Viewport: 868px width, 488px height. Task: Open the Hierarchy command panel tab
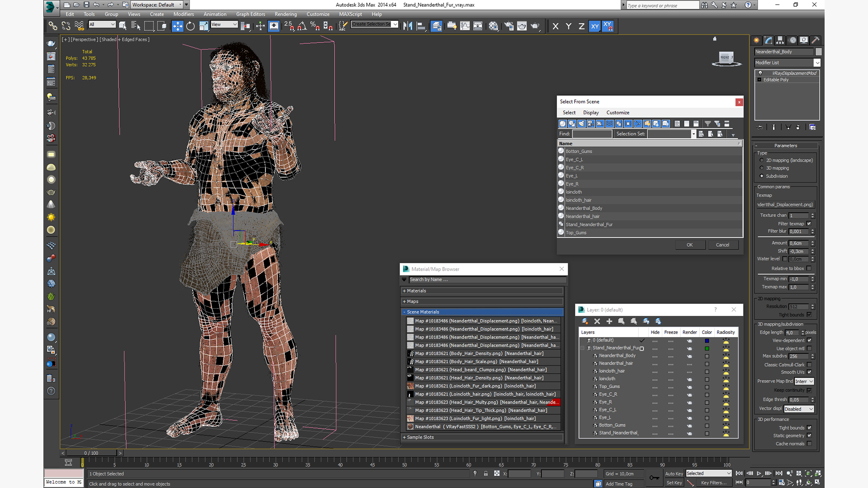coord(780,40)
